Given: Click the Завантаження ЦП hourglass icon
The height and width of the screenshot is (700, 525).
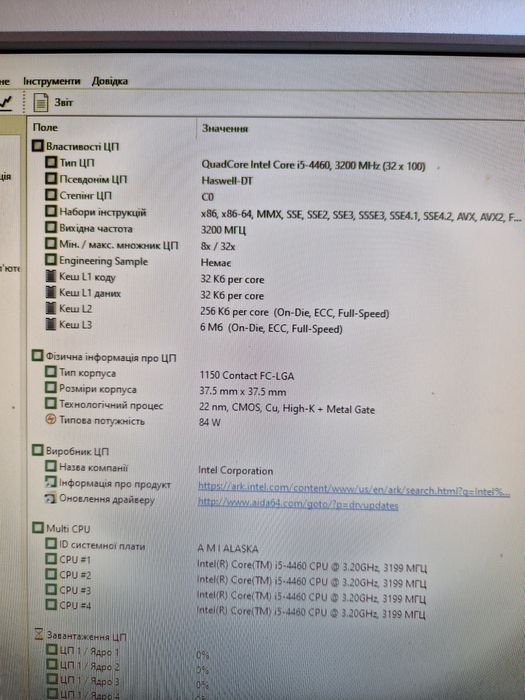Looking at the screenshot, I should (39, 635).
